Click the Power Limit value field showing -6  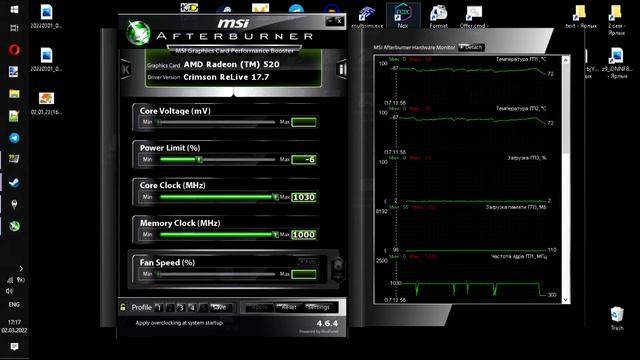click(x=304, y=159)
